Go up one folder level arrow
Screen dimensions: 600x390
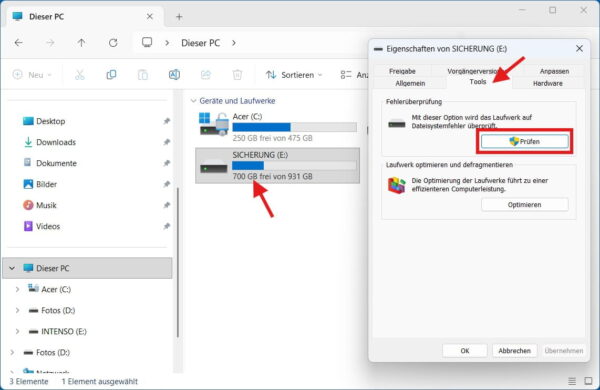tap(82, 43)
